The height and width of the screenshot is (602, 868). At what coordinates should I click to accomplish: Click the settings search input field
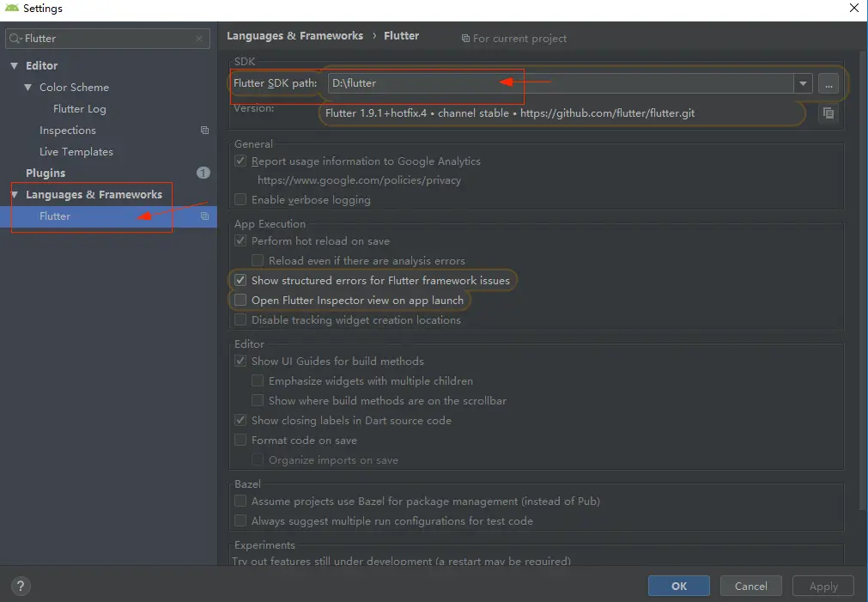[108, 38]
